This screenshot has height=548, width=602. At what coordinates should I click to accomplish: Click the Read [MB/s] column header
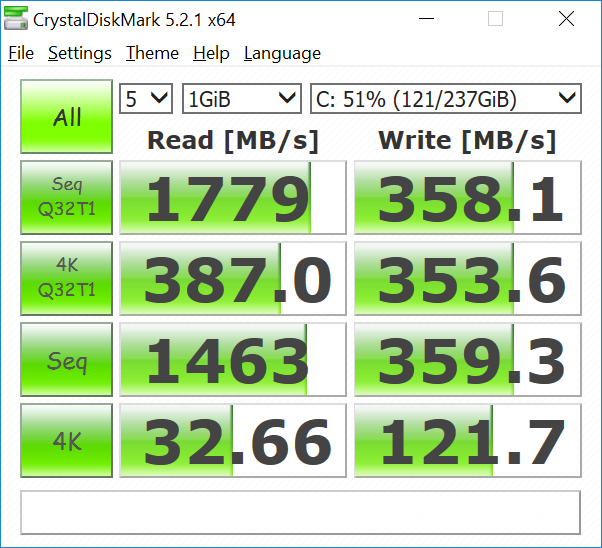click(233, 141)
